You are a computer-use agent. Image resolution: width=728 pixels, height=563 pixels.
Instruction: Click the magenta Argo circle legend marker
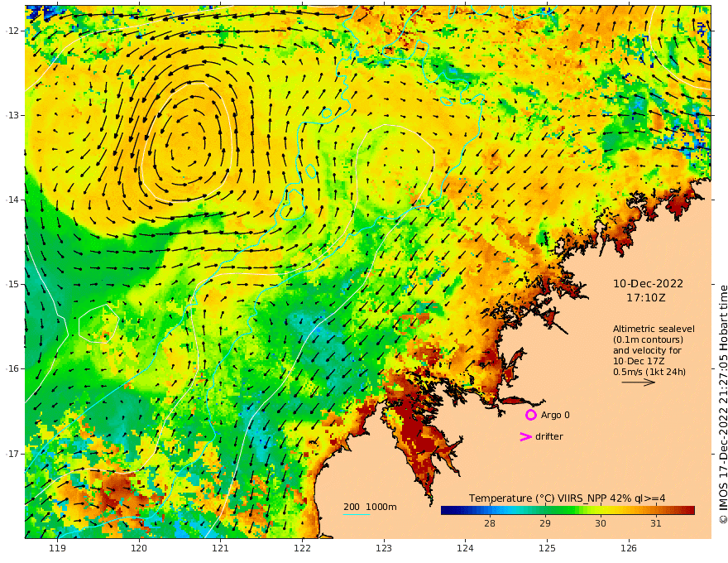pyautogui.click(x=530, y=415)
